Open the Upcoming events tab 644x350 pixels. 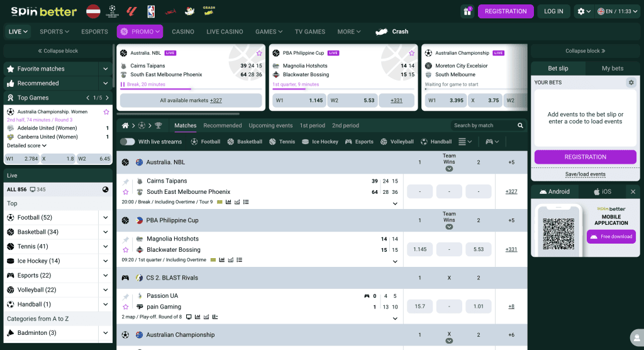coord(270,126)
